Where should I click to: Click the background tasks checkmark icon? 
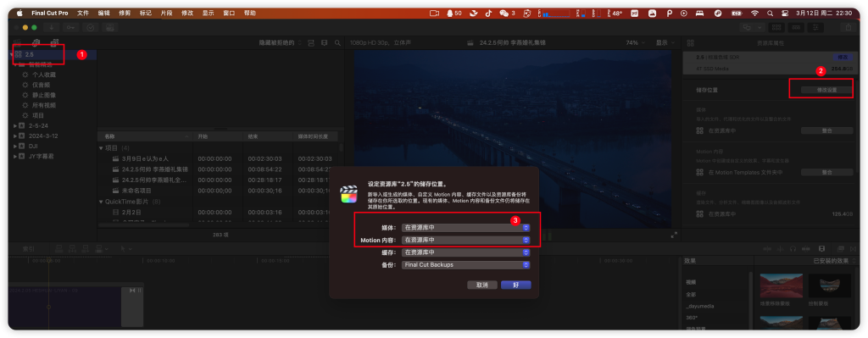click(x=90, y=27)
